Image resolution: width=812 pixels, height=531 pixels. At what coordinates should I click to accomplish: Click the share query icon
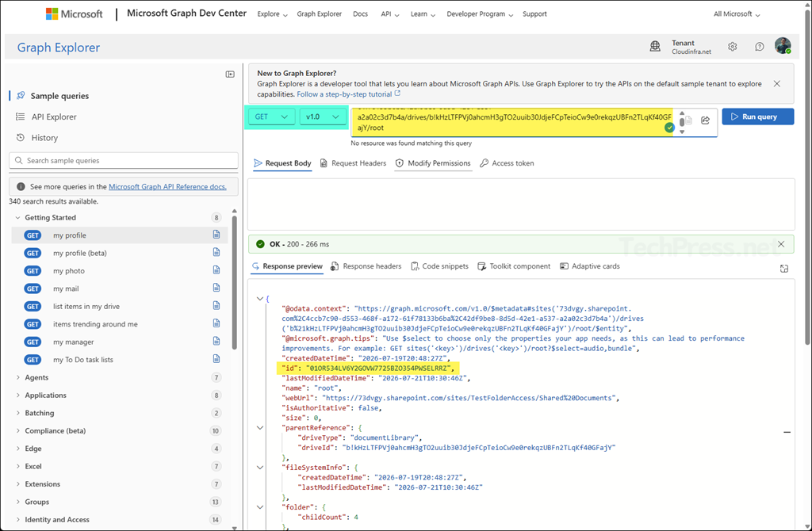pyautogui.click(x=705, y=120)
